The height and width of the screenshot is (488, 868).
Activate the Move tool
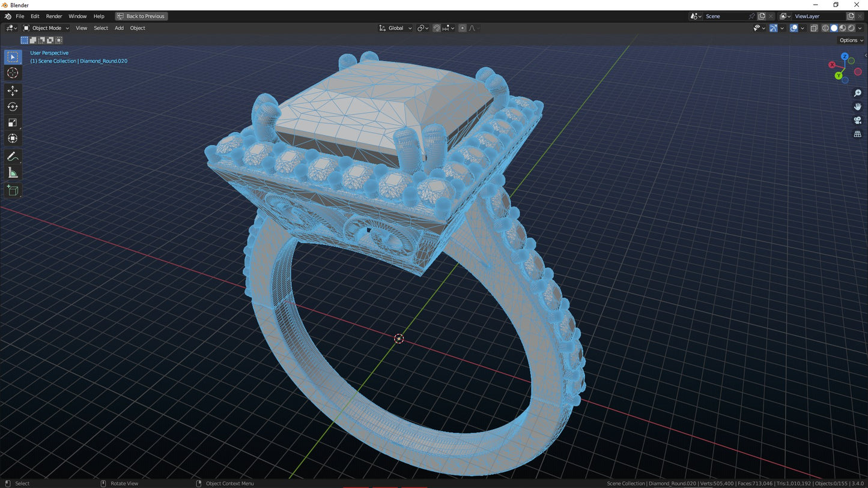(x=13, y=91)
